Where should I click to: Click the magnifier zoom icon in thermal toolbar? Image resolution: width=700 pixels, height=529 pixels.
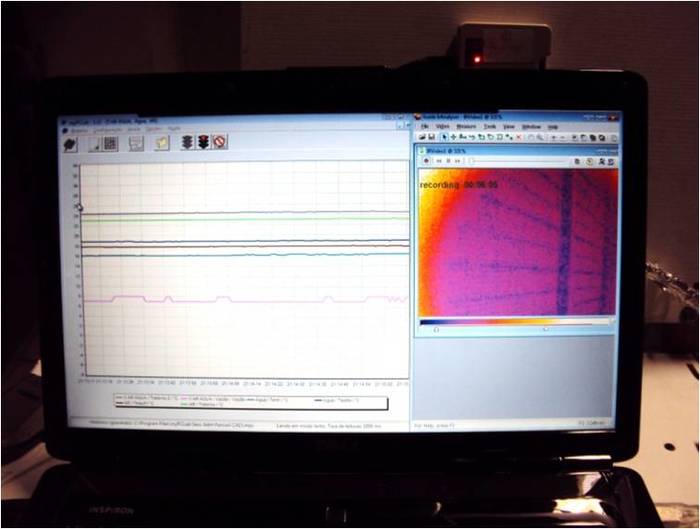coord(540,138)
